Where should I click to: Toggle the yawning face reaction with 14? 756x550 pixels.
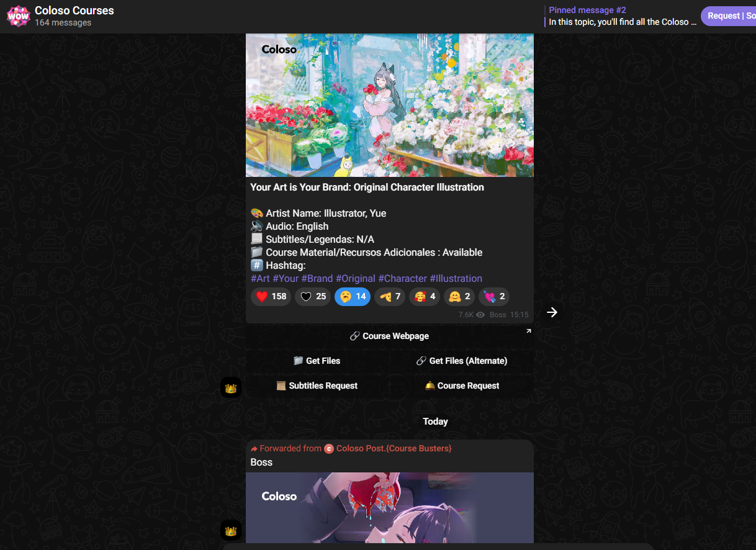(x=353, y=297)
